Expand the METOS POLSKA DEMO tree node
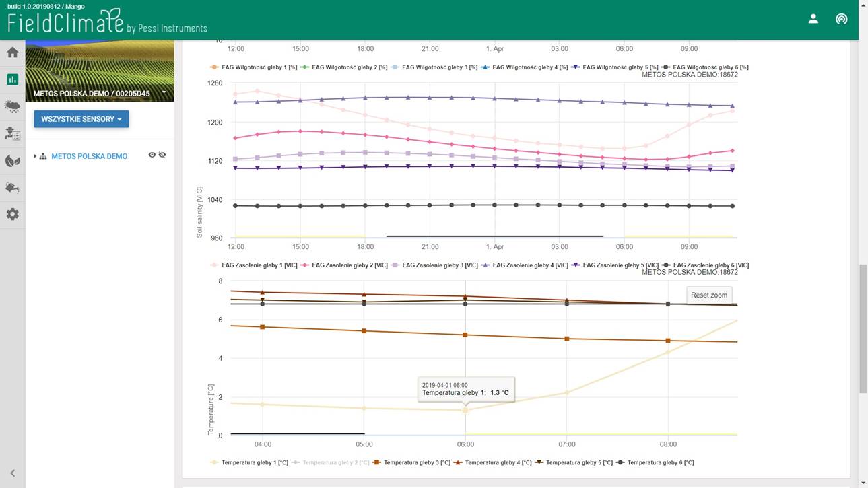This screenshot has width=868, height=488. 35,156
